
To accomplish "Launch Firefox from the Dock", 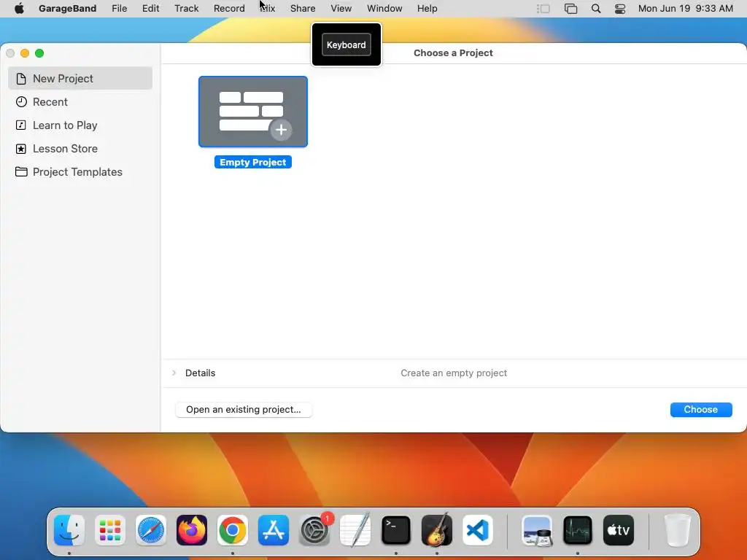I will click(192, 530).
